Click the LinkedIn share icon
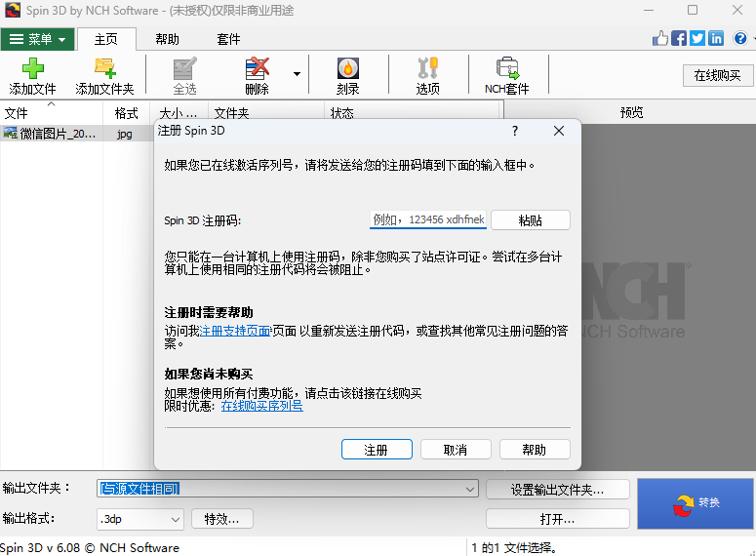This screenshot has width=756, height=556. coord(716,38)
